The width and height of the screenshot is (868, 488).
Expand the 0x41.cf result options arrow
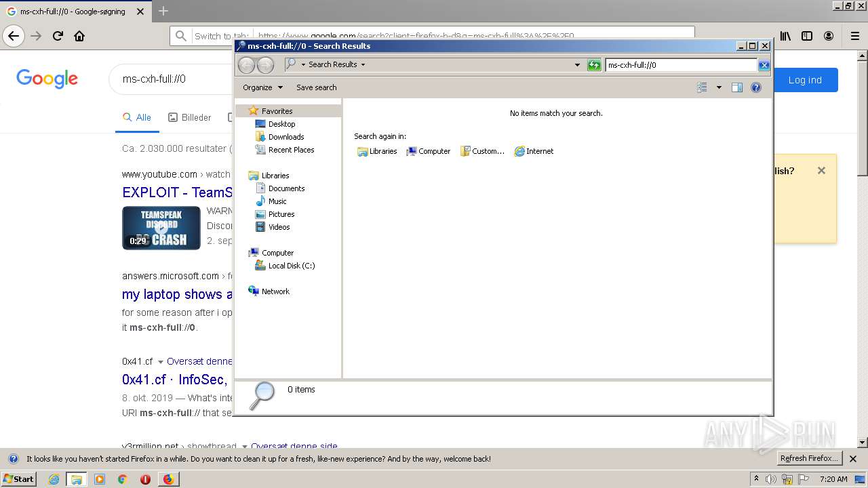[161, 362]
